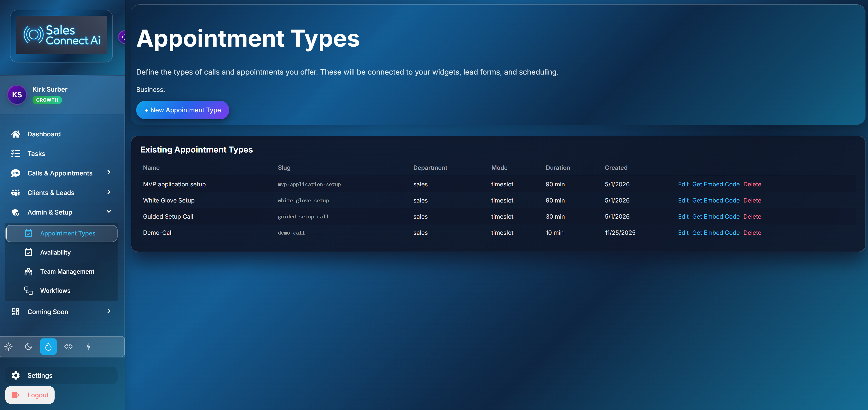Click the Coming Soon grid icon
868x410 pixels.
click(15, 312)
